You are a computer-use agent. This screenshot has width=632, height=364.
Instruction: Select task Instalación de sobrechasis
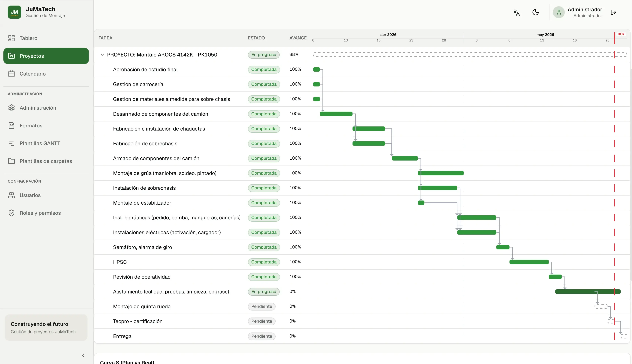(144, 188)
